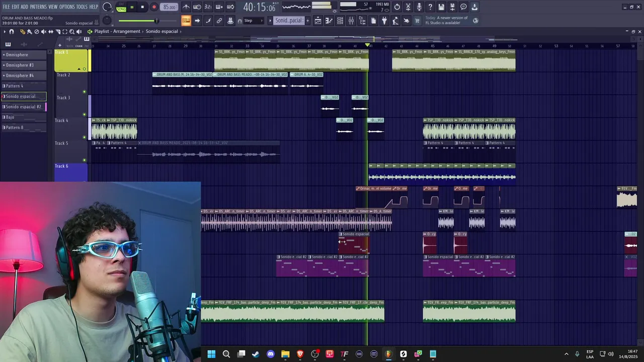Screen dimensions: 644x362
Task: Select the Track 2 header
Action: coord(70,82)
